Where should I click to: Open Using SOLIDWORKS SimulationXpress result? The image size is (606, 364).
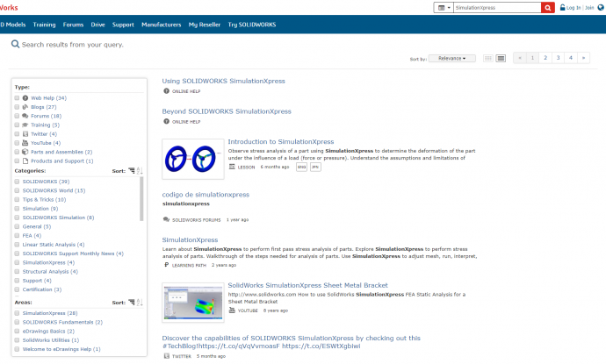223,81
